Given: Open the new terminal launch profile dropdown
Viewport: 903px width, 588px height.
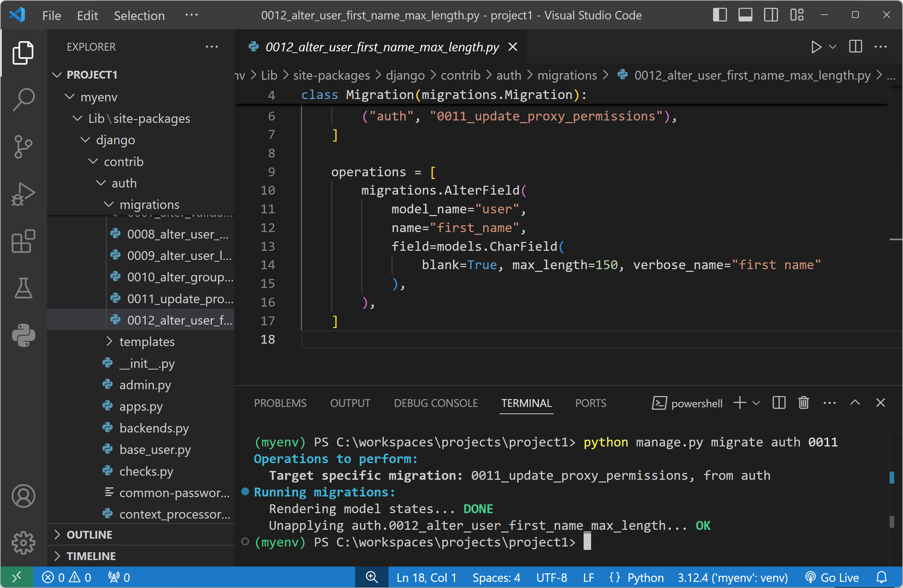Looking at the screenshot, I should 756,403.
